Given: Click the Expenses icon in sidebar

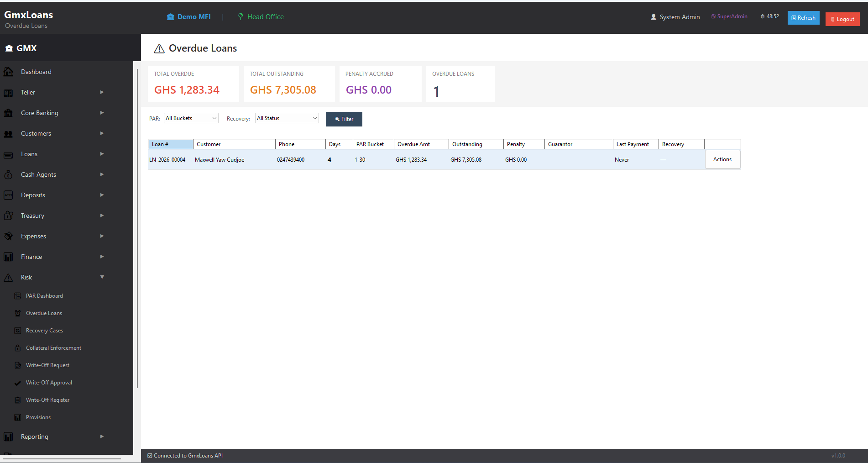Looking at the screenshot, I should [x=8, y=236].
